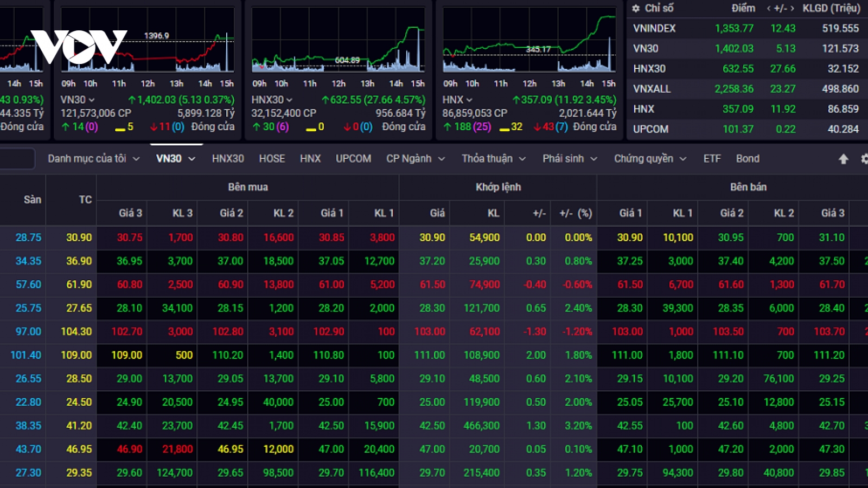The image size is (868, 488).
Task: Open the Chứng quyền dropdown
Action: pos(650,158)
